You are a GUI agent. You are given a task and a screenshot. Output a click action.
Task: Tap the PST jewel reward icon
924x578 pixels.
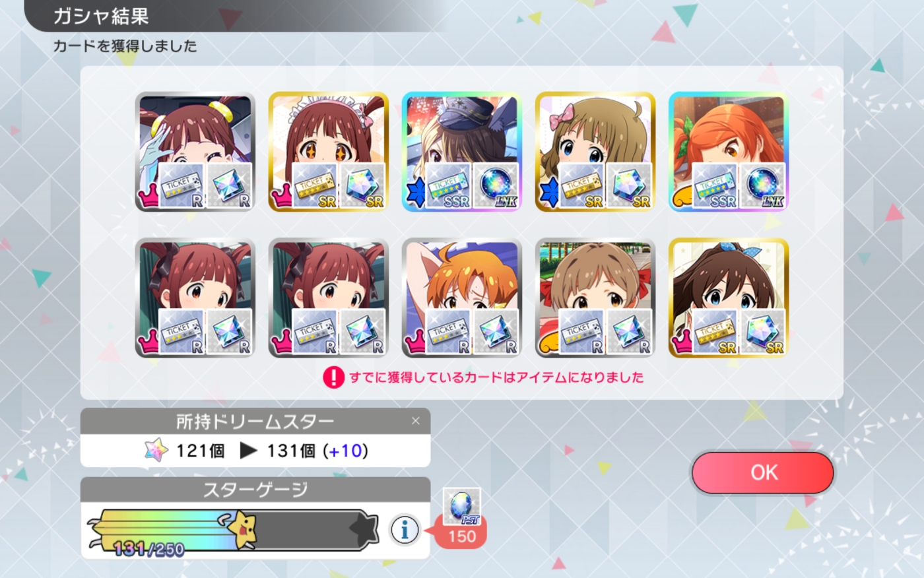pos(462,507)
